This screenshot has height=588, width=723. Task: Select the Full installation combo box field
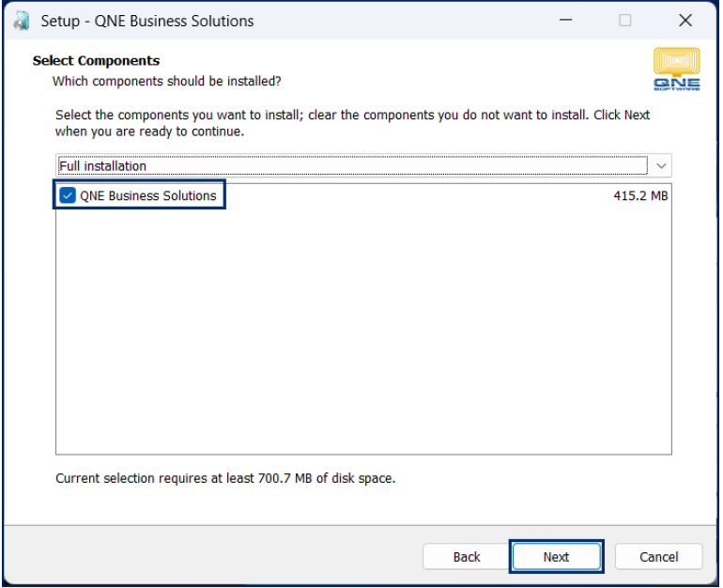pyautogui.click(x=363, y=165)
